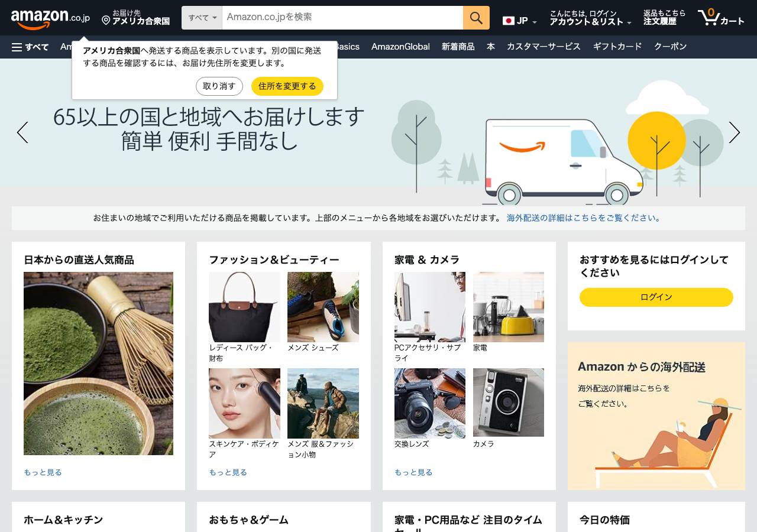757x532 pixels.
Task: Open 家電 appliances thumbnail
Action: pos(509,307)
